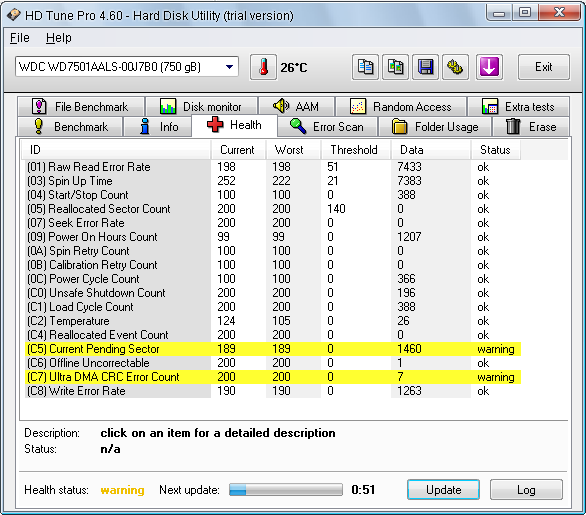Click the blue Info icon
The image size is (586, 515).
coord(145,126)
